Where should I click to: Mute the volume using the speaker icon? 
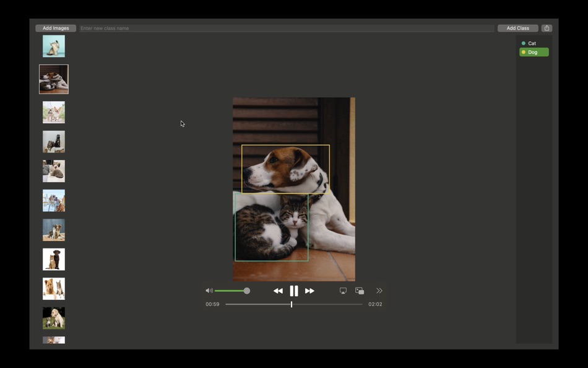pos(209,291)
